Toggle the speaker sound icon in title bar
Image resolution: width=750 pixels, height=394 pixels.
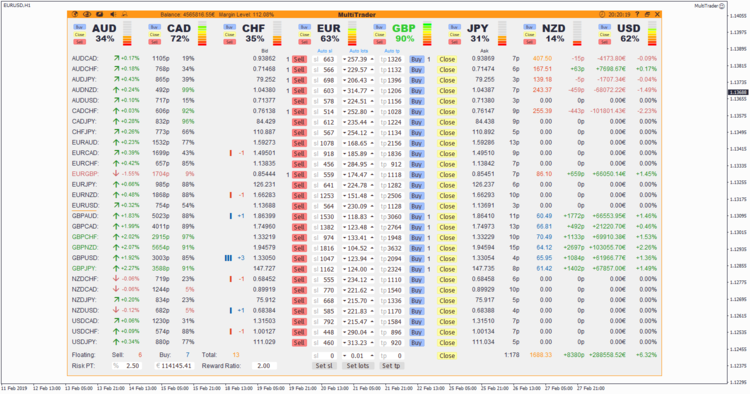click(113, 15)
